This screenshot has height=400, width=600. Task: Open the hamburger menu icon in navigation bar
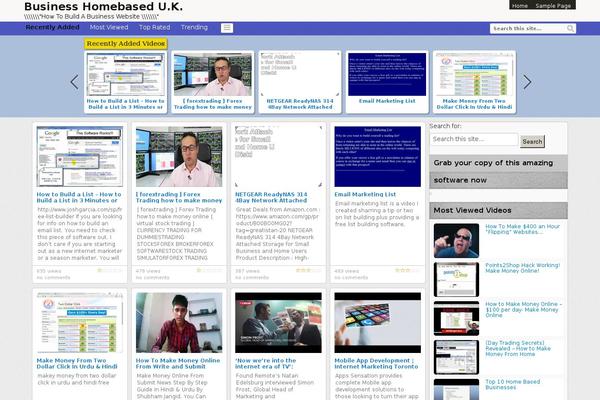pyautogui.click(x=227, y=28)
